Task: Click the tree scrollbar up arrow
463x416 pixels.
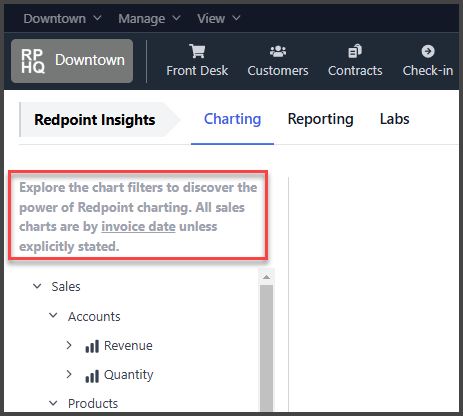Action: [266, 277]
